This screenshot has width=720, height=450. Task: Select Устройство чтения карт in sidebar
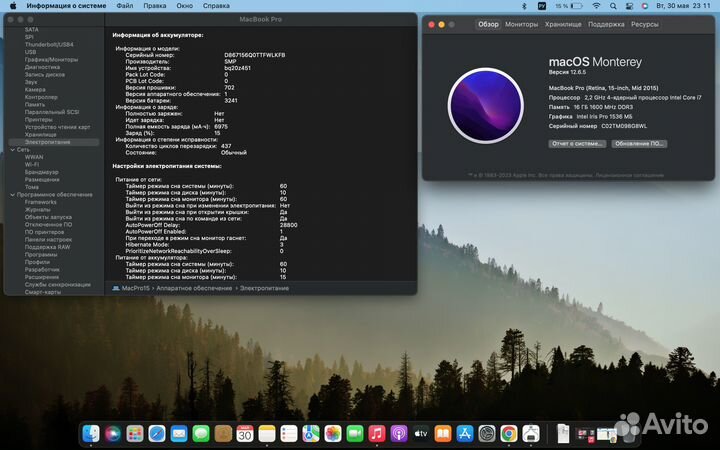click(x=57, y=127)
